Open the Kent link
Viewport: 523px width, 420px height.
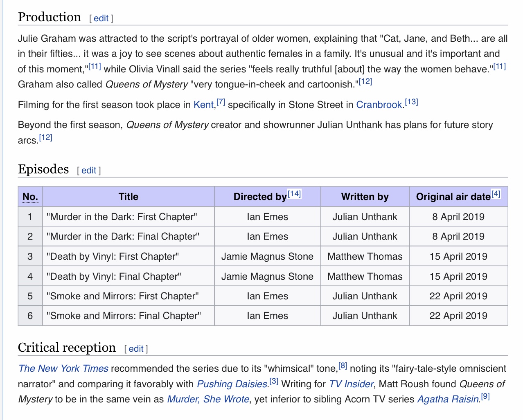pos(204,105)
